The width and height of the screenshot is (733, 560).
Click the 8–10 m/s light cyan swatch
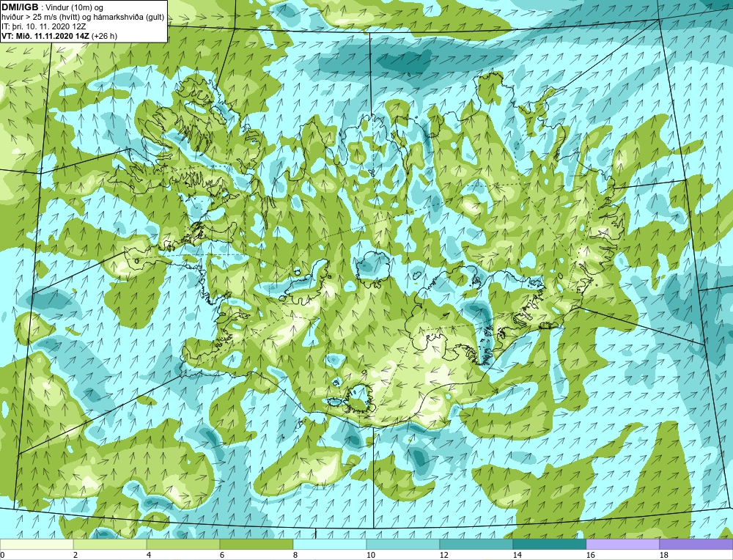[330, 545]
